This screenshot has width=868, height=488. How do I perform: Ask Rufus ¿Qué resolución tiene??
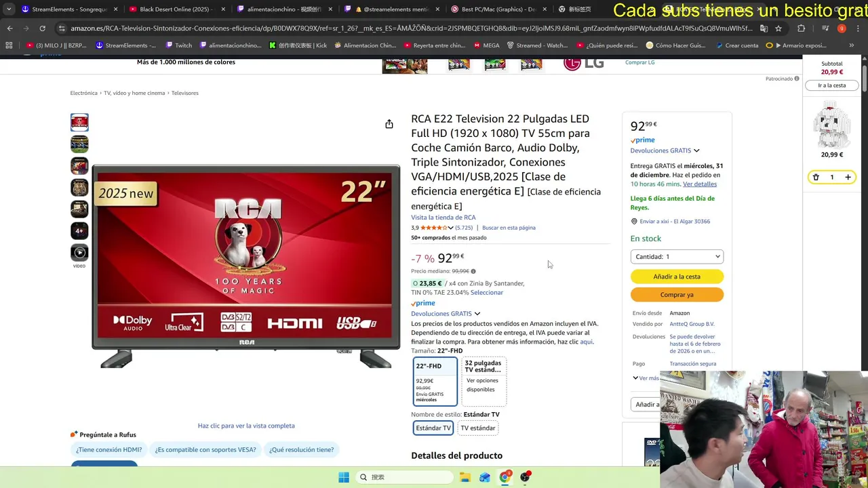[x=302, y=449]
